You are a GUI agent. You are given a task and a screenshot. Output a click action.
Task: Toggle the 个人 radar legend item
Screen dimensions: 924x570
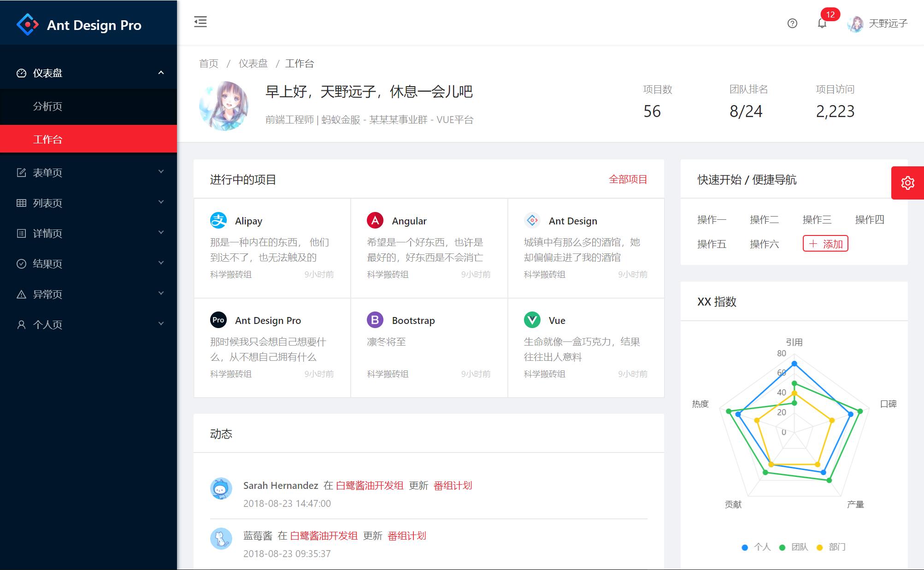(756, 547)
